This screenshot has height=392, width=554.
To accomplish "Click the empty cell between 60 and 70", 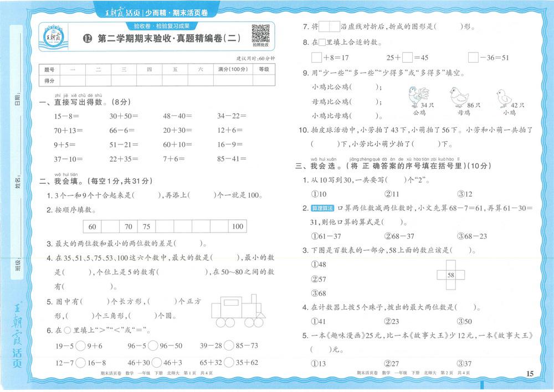I will (110, 226).
